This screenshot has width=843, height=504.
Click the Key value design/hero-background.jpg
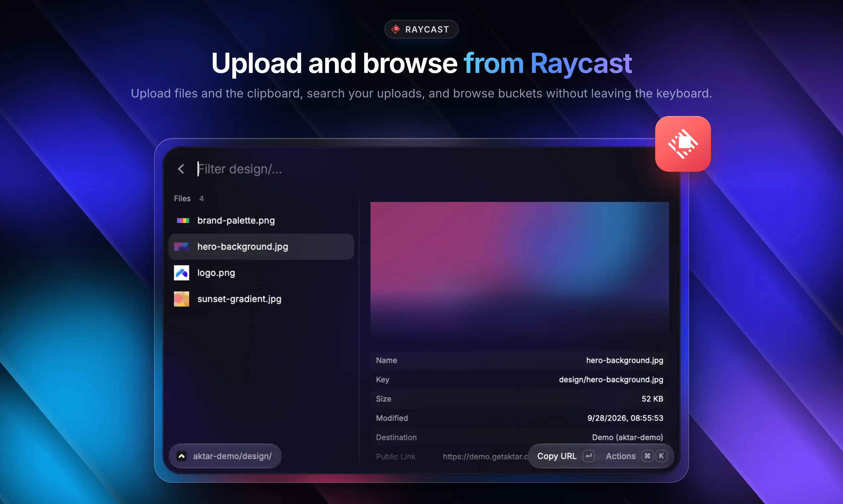pos(611,380)
